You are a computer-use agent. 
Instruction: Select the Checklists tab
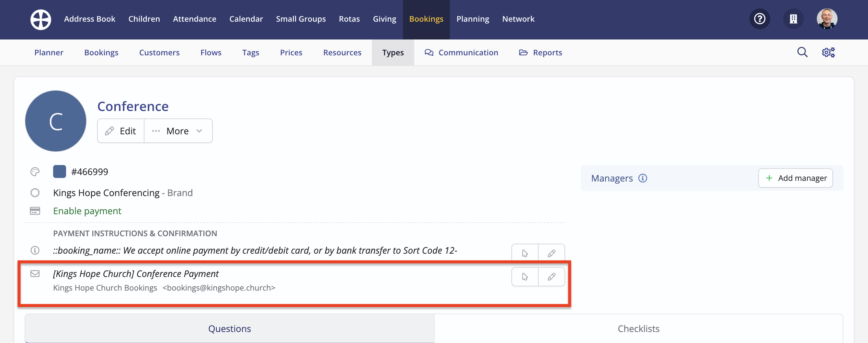click(x=639, y=328)
